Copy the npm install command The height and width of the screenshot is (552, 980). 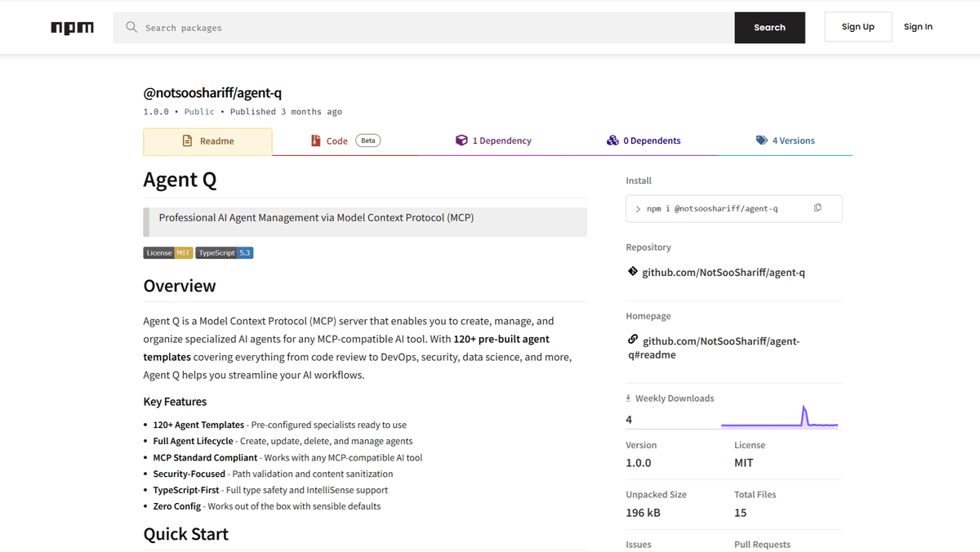817,208
